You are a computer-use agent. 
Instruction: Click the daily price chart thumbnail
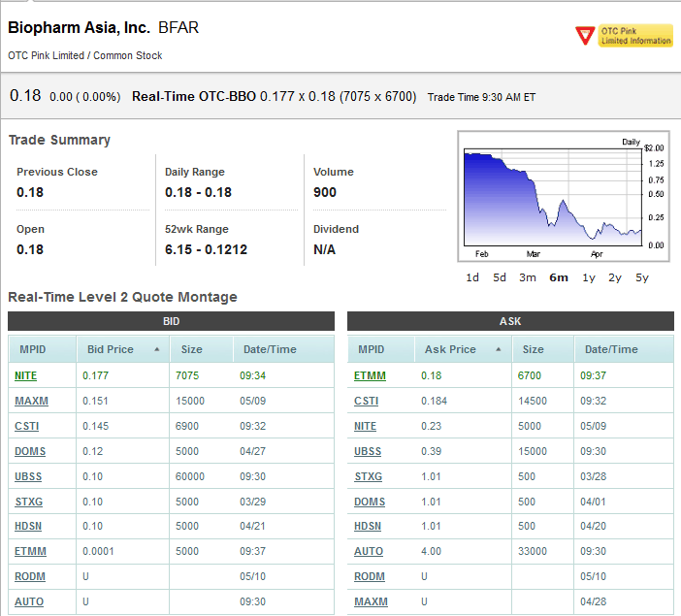click(551, 197)
